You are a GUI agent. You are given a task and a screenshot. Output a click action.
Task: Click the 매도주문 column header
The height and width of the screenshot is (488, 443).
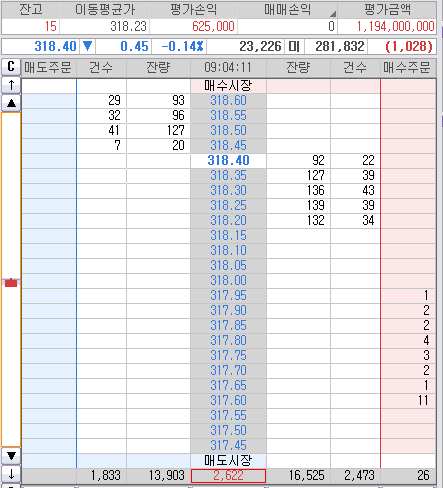click(49, 68)
